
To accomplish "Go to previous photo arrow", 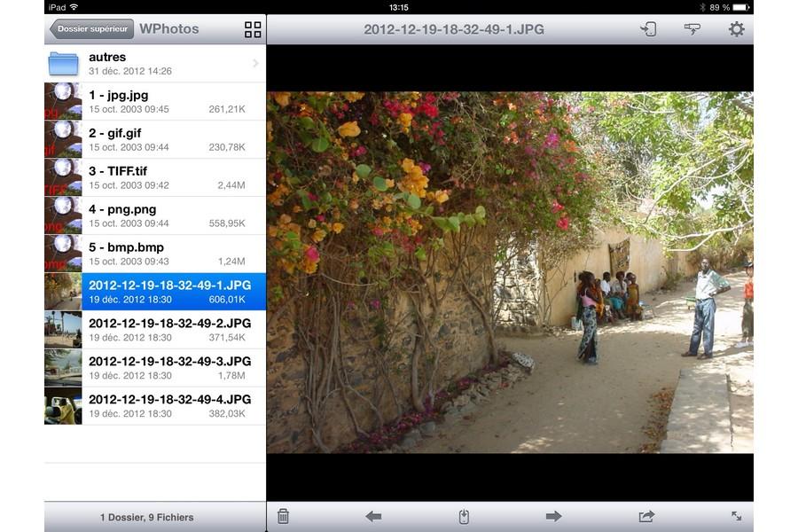I will pyautogui.click(x=373, y=516).
